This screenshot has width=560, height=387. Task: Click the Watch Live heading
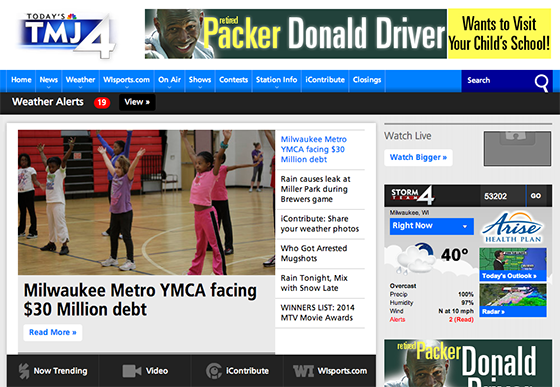tap(408, 136)
